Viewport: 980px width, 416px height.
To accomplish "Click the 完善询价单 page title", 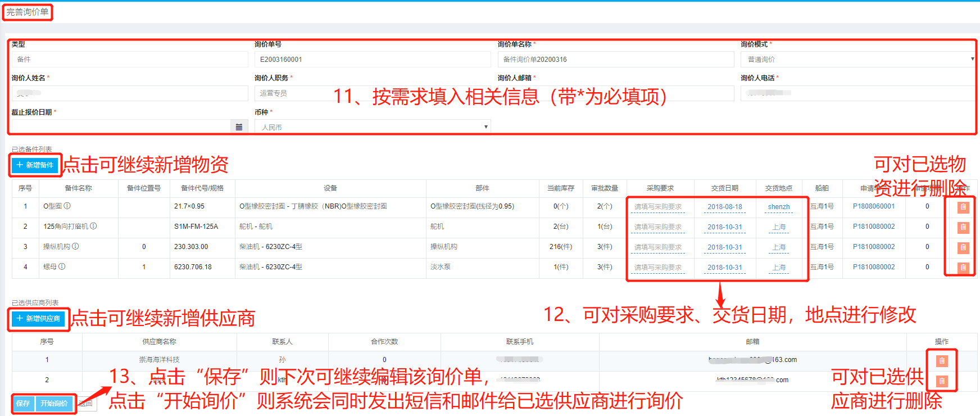I will [27, 12].
